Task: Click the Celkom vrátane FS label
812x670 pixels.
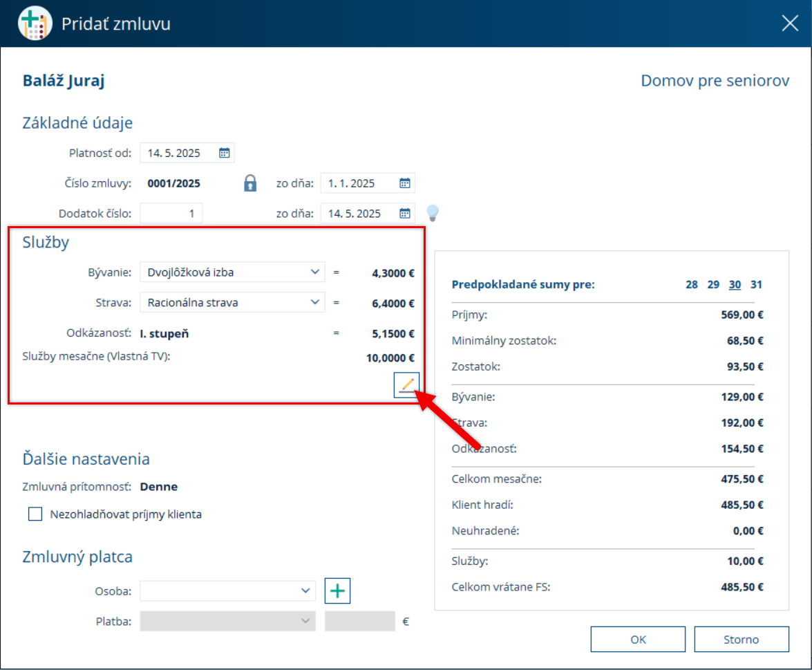Action: coord(501,587)
